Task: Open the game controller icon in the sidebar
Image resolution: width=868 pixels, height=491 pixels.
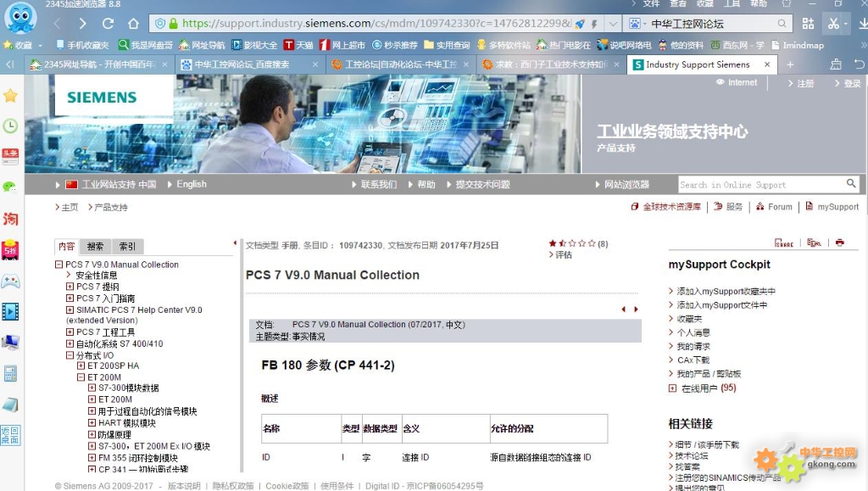Action: [10, 282]
